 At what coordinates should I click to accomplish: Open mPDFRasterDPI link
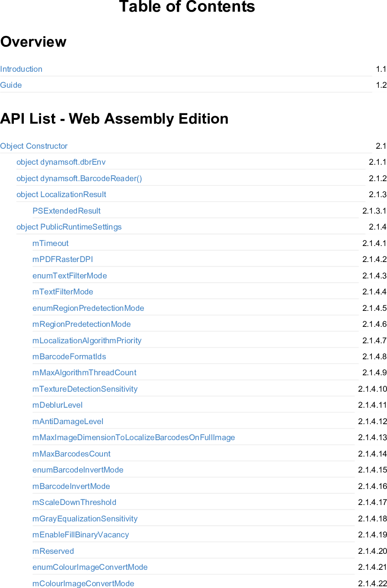coord(63,259)
